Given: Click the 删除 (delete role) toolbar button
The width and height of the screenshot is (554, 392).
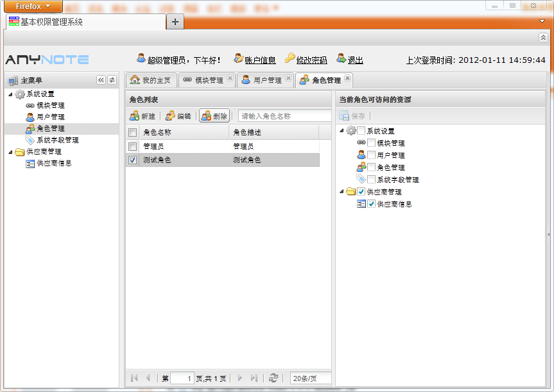Looking at the screenshot, I should point(214,116).
